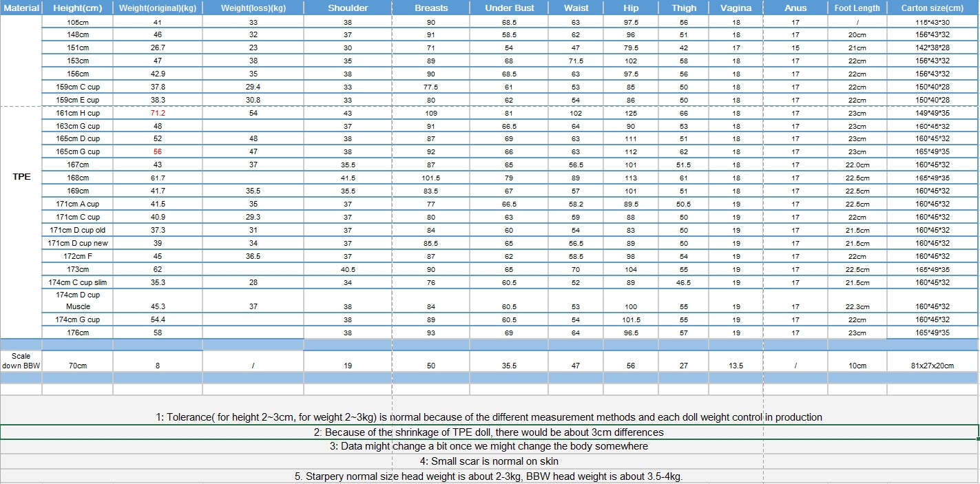Select the red 71.2 weight value
Viewport: 980px width, 484px height.
[158, 113]
